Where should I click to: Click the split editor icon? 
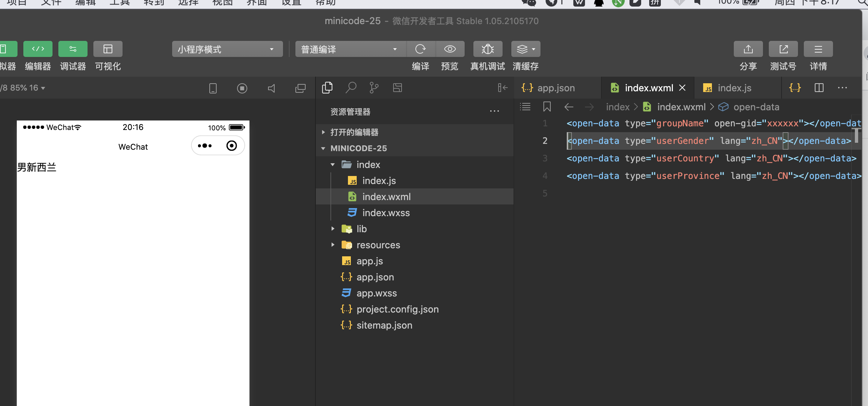(819, 88)
